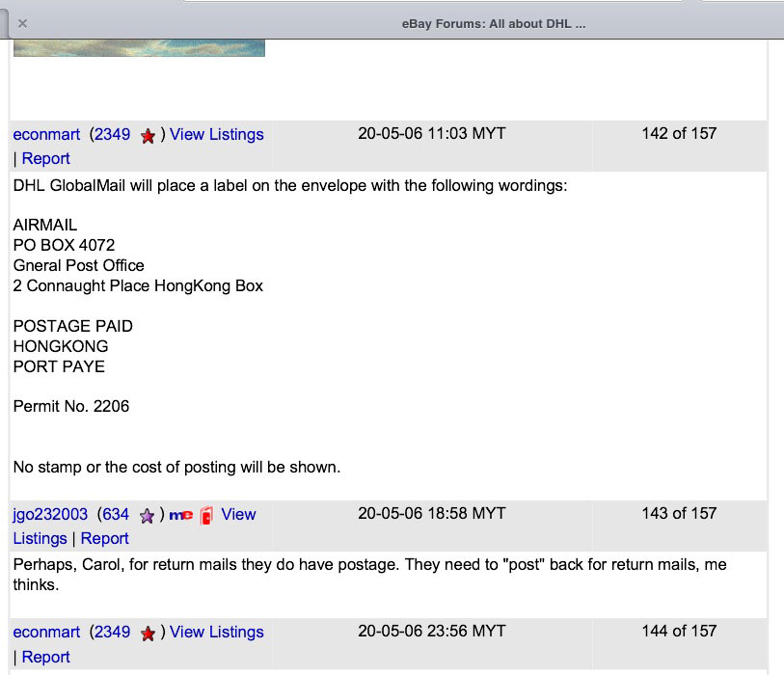Click the 'HONGKONG' text line
Viewport: 784px width, 675px height.
coord(61,346)
